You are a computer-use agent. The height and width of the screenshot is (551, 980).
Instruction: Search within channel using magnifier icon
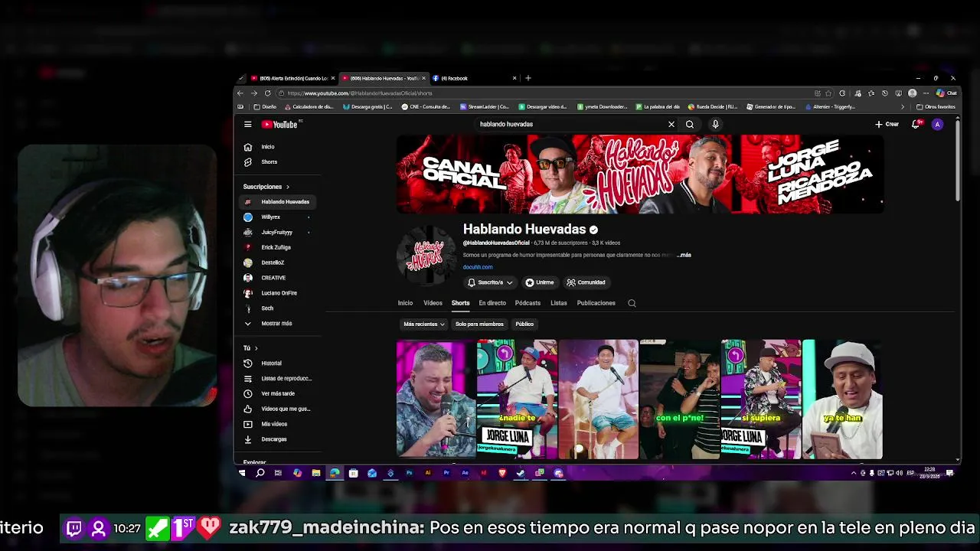click(632, 303)
